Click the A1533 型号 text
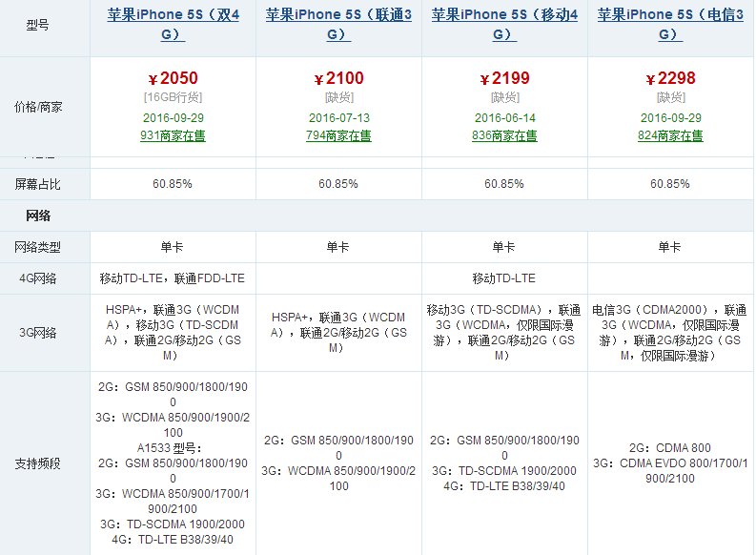Viewport: 756px width, 555px height. coord(170,448)
